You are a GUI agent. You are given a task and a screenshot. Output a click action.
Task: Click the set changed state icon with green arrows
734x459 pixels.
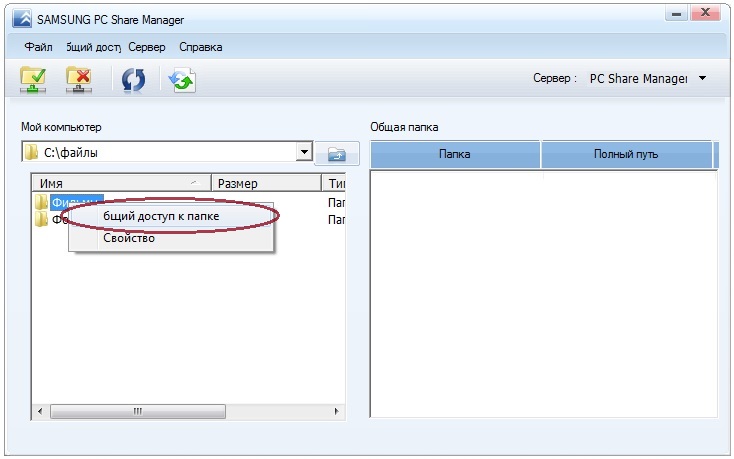pyautogui.click(x=182, y=80)
